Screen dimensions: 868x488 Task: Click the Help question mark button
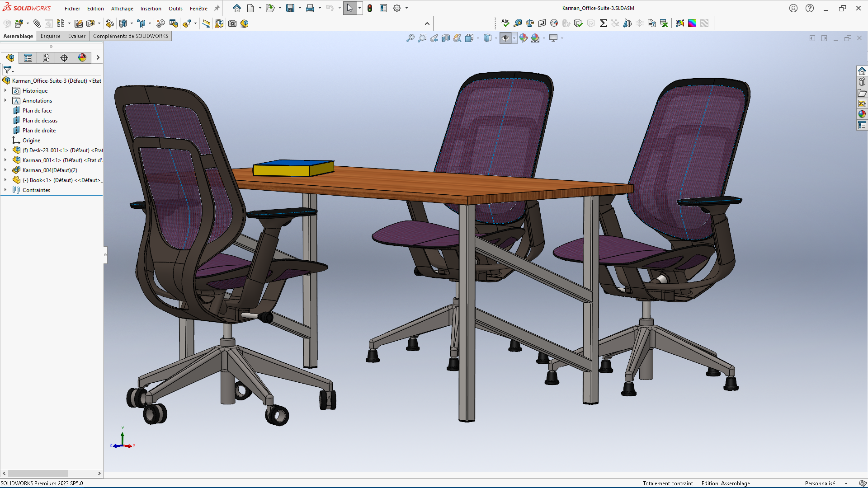(810, 8)
